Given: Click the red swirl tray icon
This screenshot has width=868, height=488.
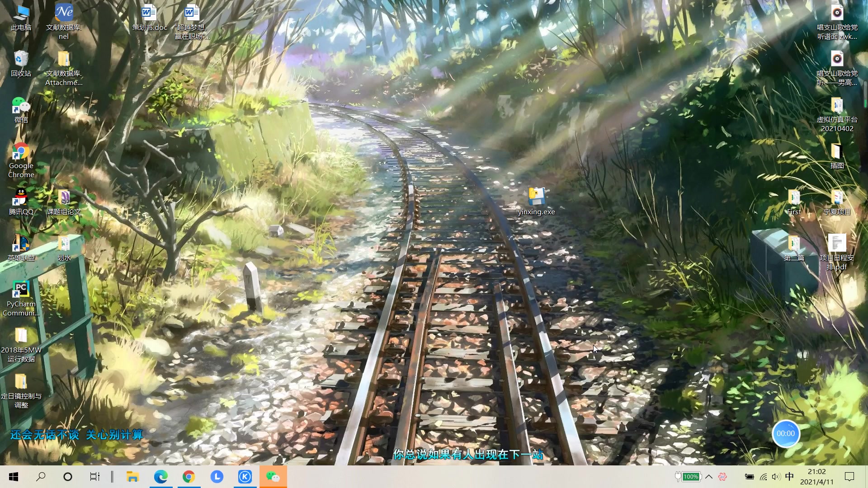Looking at the screenshot, I should 722,477.
